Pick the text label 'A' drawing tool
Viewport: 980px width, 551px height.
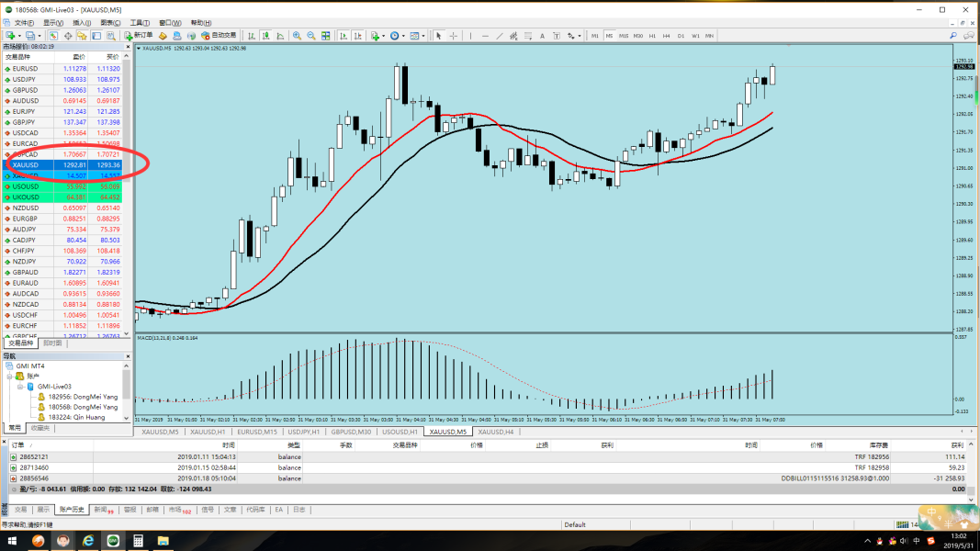(541, 36)
